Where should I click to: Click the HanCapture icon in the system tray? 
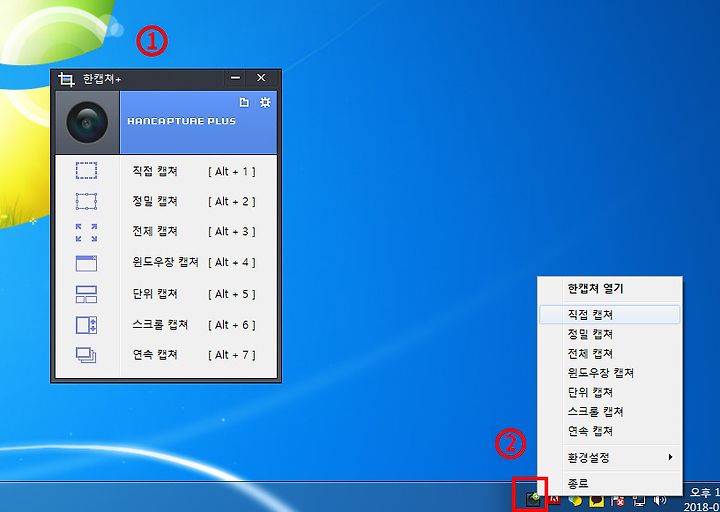[x=533, y=499]
